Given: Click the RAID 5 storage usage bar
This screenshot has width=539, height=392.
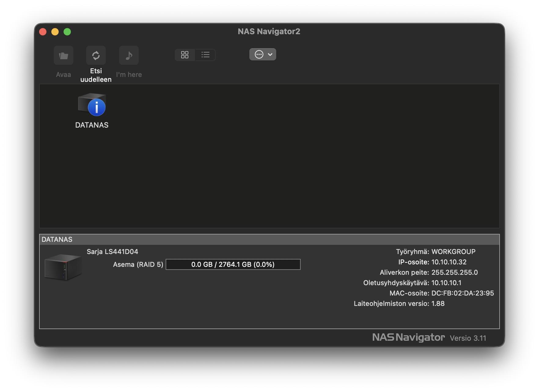Looking at the screenshot, I should [233, 264].
